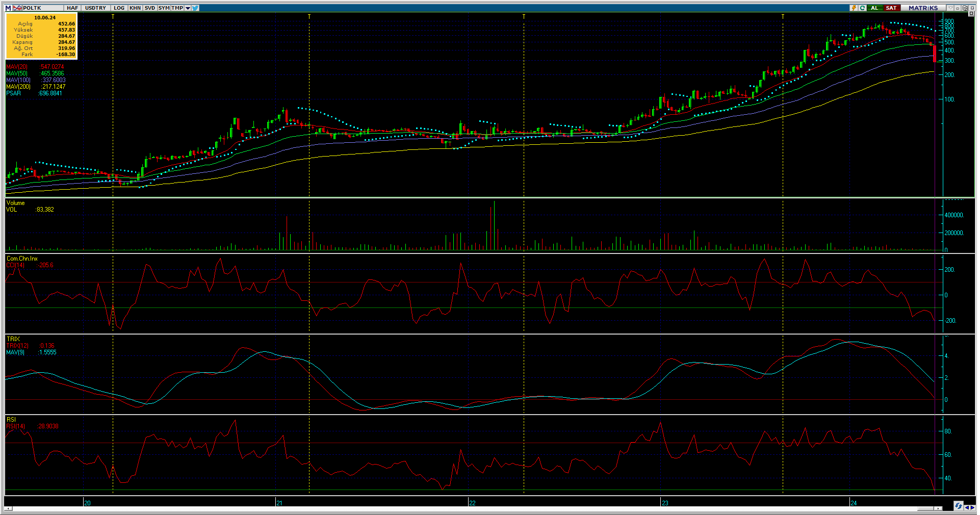The image size is (980, 515).
Task: Click the horizontal scrollbar thumb
Action: 925,508
